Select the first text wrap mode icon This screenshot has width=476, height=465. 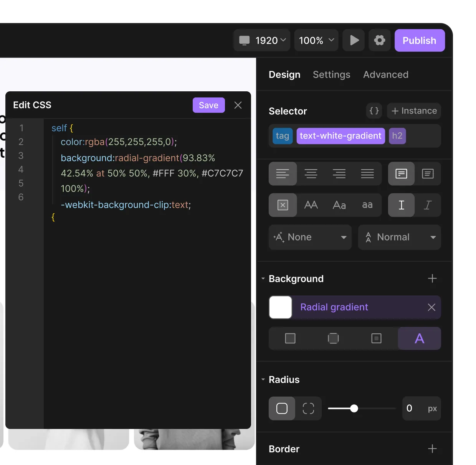(401, 174)
